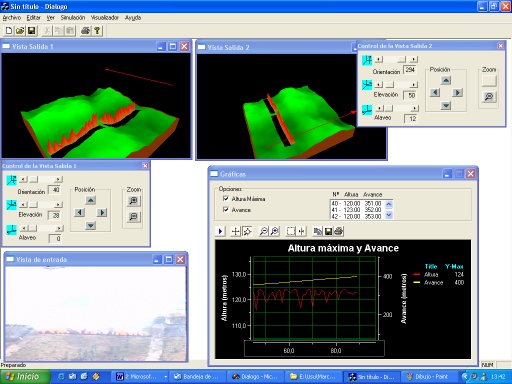Click the data list scroll-up arrow

click(389, 204)
